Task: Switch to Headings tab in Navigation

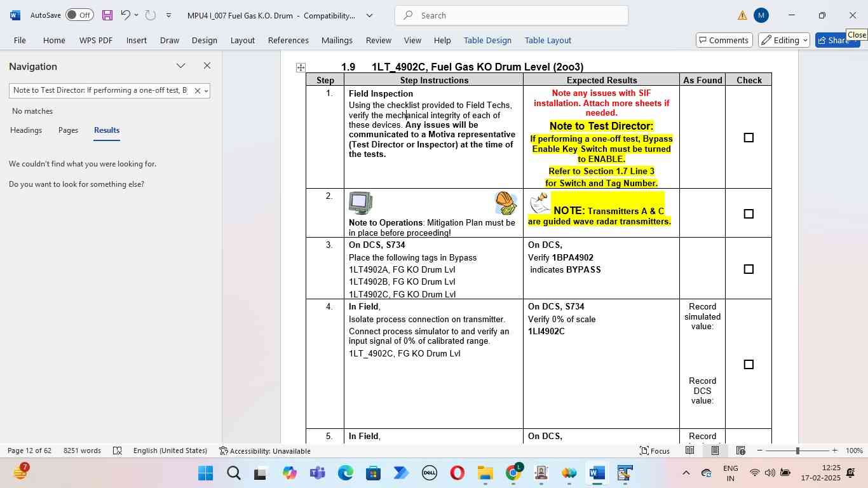Action: pos(26,130)
